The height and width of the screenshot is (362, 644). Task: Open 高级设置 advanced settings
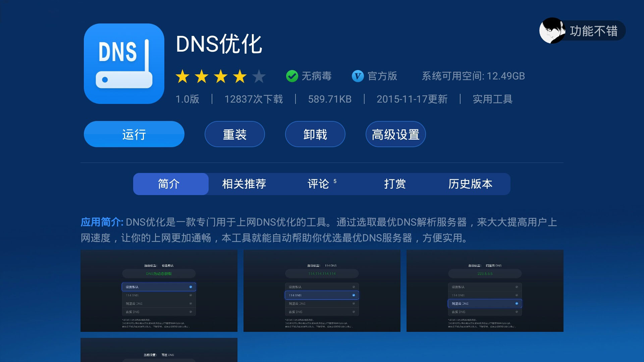click(396, 134)
